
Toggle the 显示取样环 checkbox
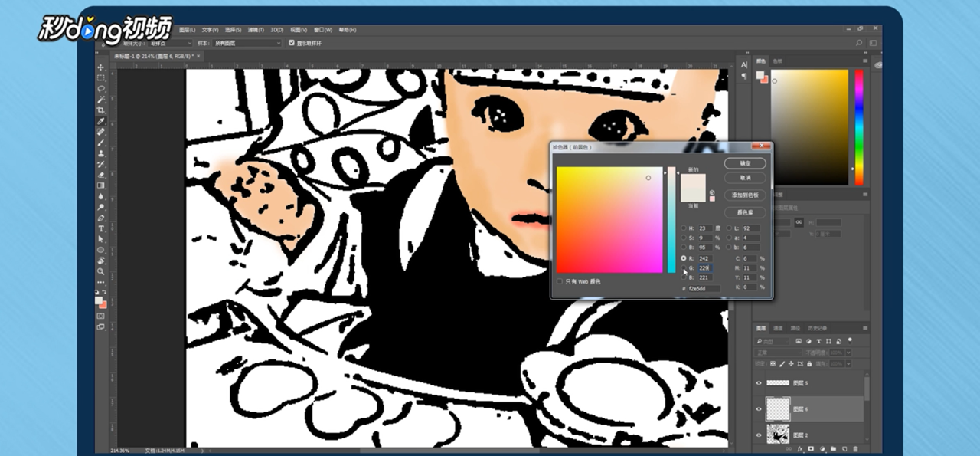(291, 43)
